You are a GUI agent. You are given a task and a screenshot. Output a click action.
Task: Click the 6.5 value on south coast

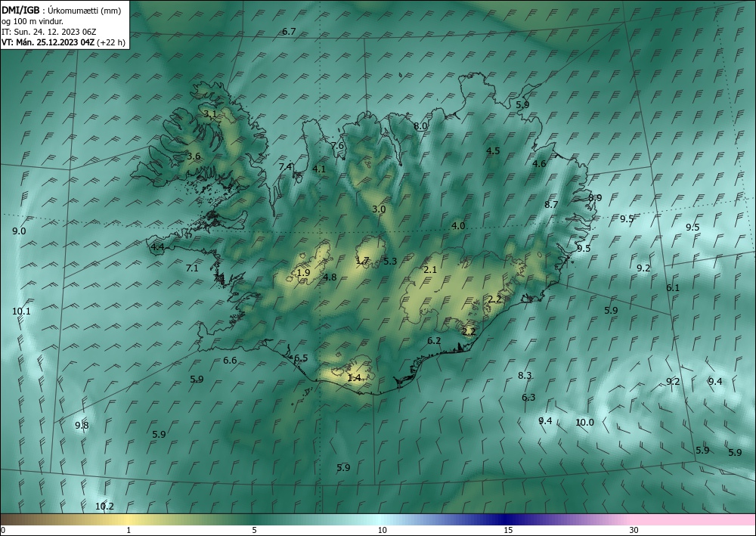(301, 358)
